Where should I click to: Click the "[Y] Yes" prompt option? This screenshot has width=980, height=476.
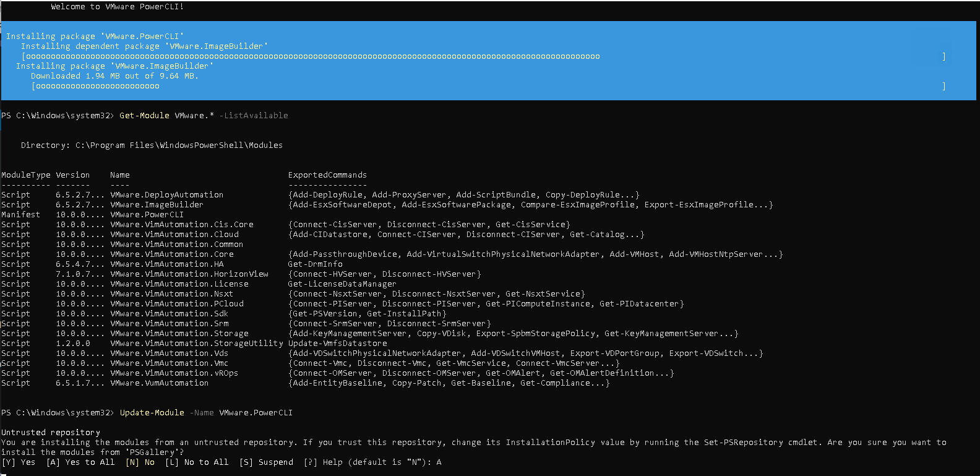[x=19, y=462]
